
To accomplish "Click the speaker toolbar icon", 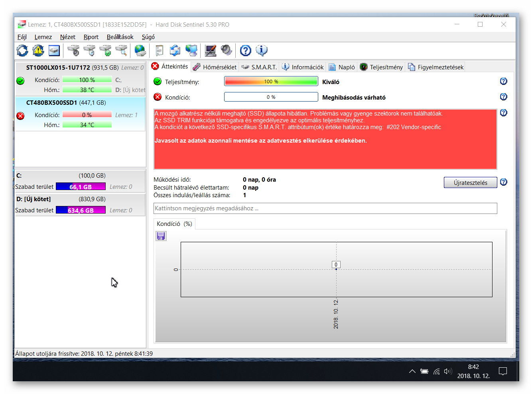I will 226,51.
